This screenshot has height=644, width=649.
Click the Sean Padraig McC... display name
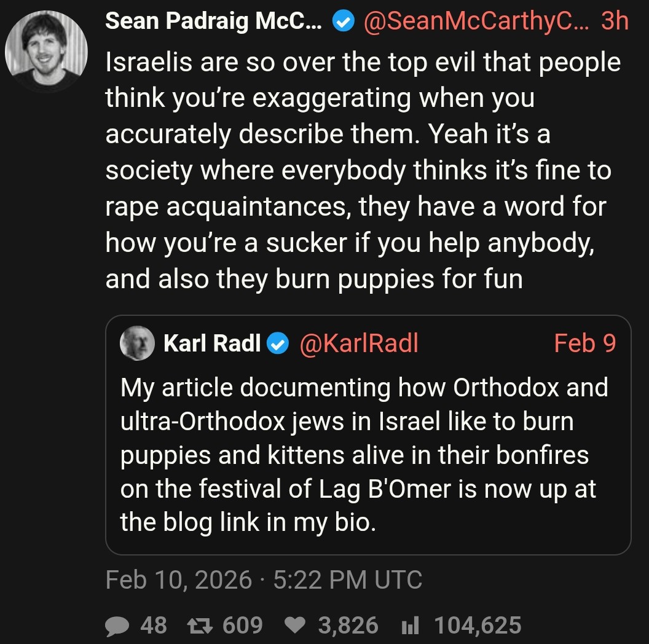pyautogui.click(x=213, y=22)
